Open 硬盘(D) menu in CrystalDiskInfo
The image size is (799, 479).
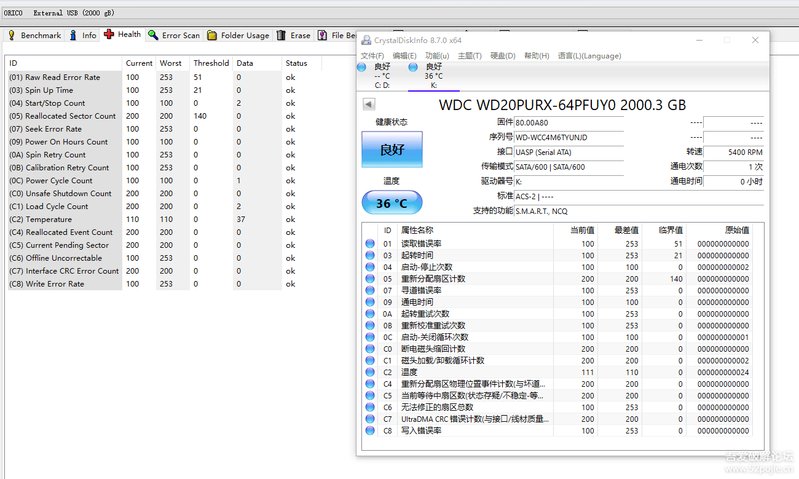tap(502, 56)
